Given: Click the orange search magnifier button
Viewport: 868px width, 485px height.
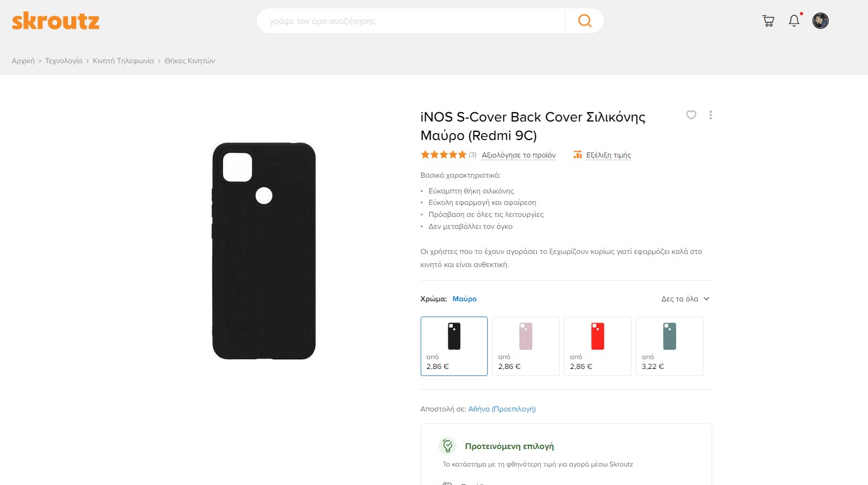Looking at the screenshot, I should click(x=585, y=21).
